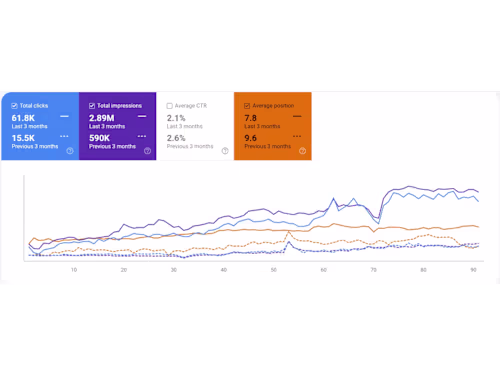Uncheck the Total clicks checkbox
Viewport: 500px width, 375px height.
pyautogui.click(x=14, y=106)
